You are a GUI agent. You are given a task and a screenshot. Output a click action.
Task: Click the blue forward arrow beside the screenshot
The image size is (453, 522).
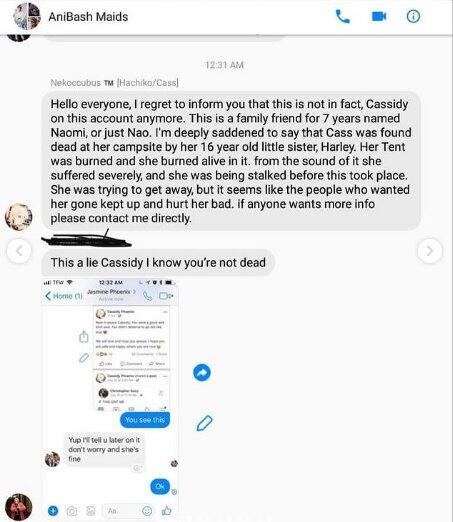(x=202, y=373)
